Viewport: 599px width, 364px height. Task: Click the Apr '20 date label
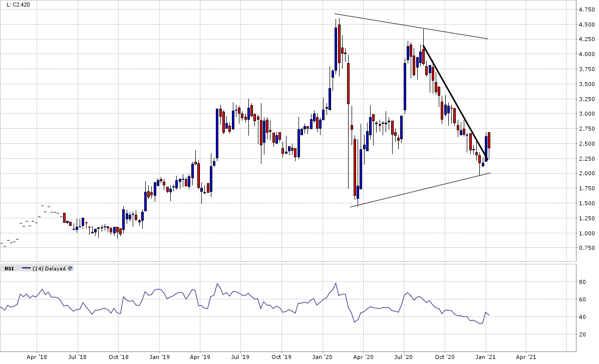(x=363, y=357)
